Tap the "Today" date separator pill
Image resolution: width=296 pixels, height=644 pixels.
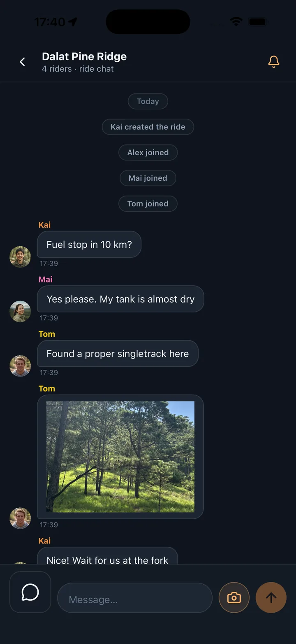tap(148, 101)
